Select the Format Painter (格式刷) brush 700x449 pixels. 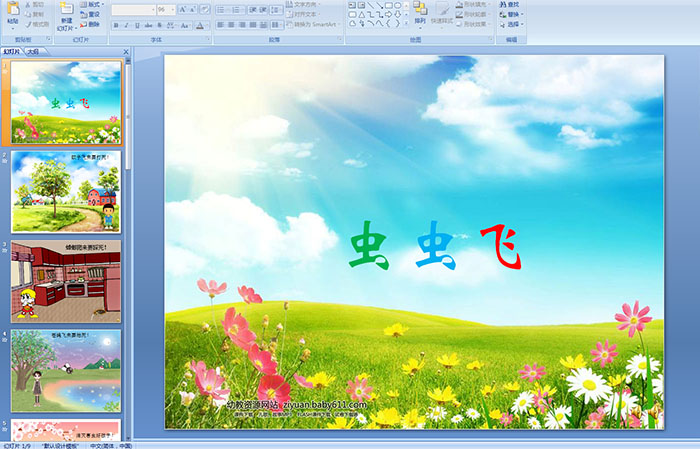[x=29, y=24]
